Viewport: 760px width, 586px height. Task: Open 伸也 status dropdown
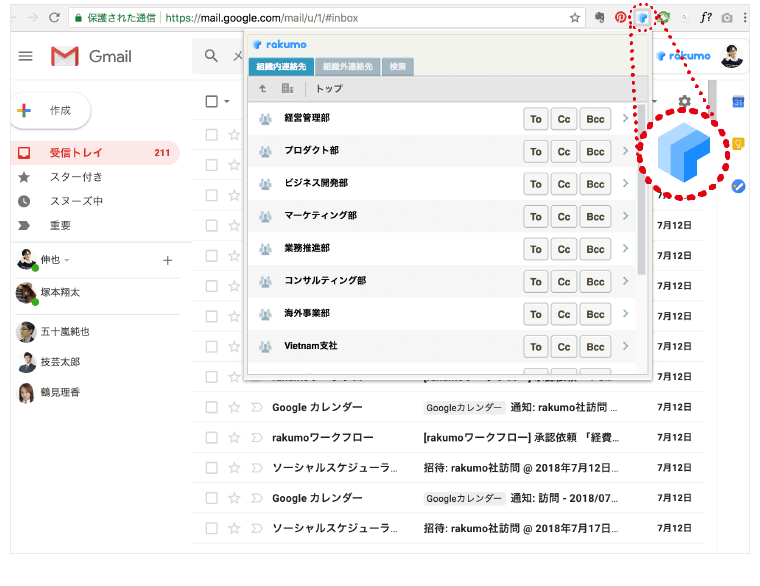[x=67, y=260]
